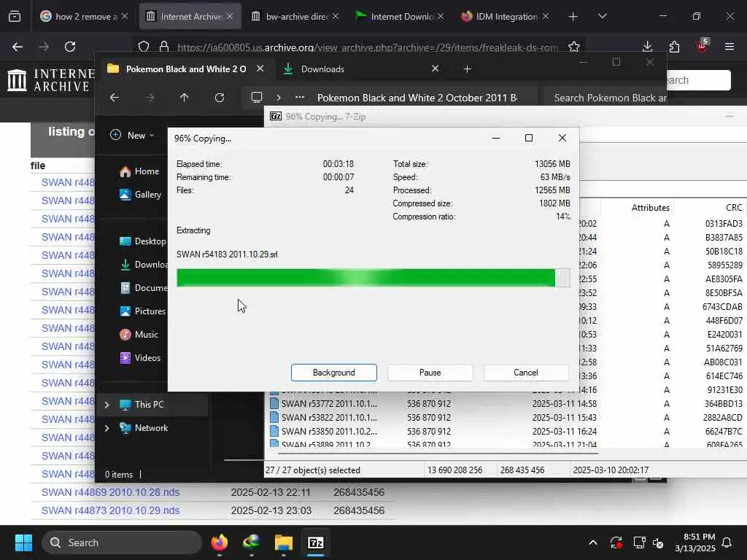Sort 7-Zip list by CRC column
Image resolution: width=747 pixels, height=560 pixels.
point(734,208)
